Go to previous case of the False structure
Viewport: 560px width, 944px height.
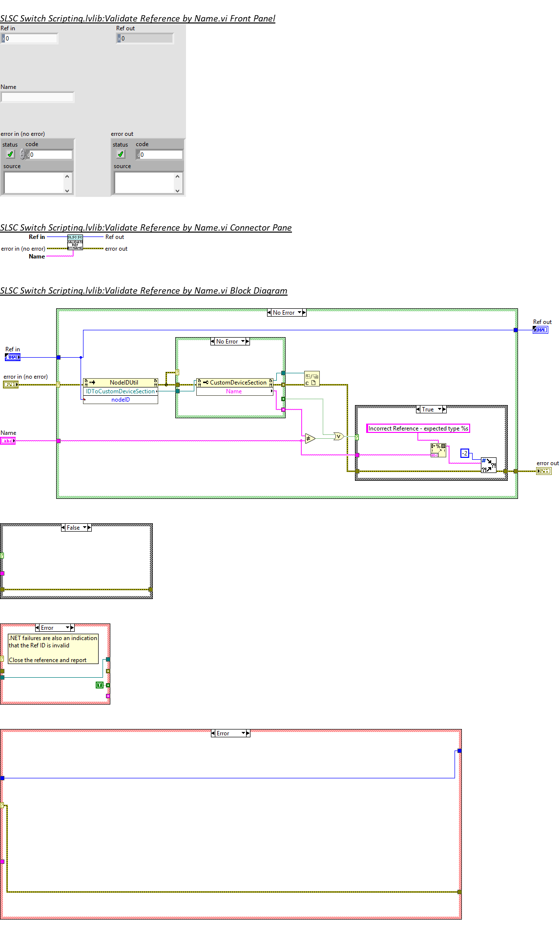(63, 528)
